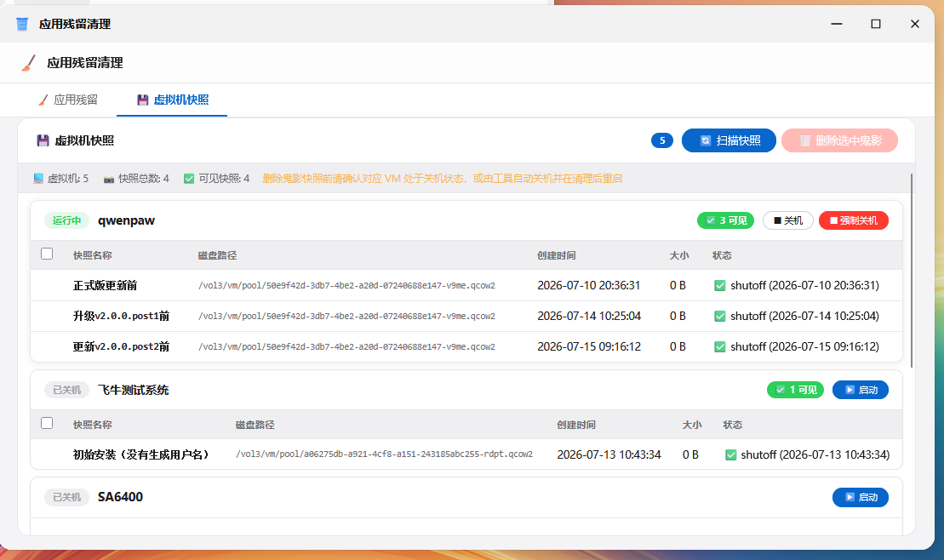Click the 3 可见 green badge on qwenpaw
944x560 pixels.
(725, 220)
